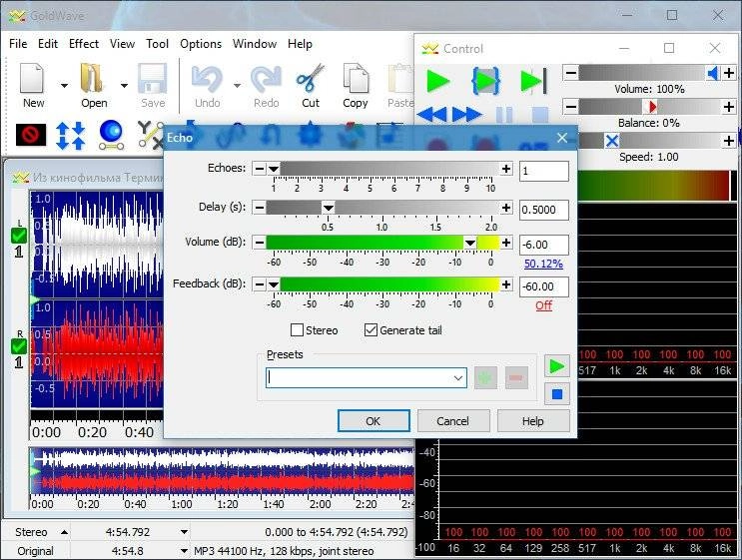Click the Echoes value input field

[543, 171]
